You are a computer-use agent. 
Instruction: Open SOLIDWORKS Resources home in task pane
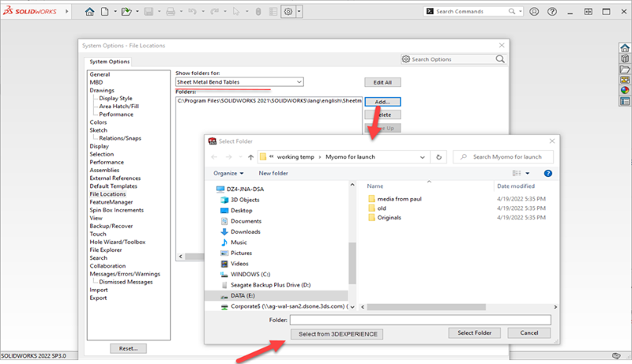click(625, 48)
